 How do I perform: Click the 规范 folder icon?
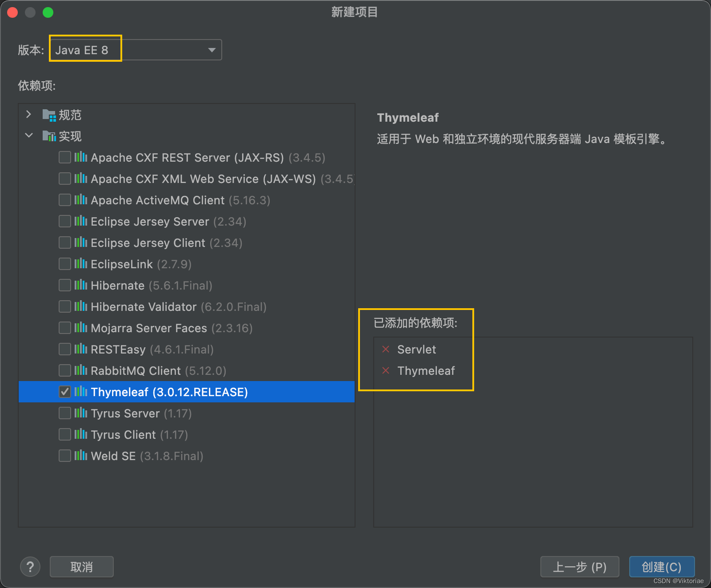coord(49,115)
